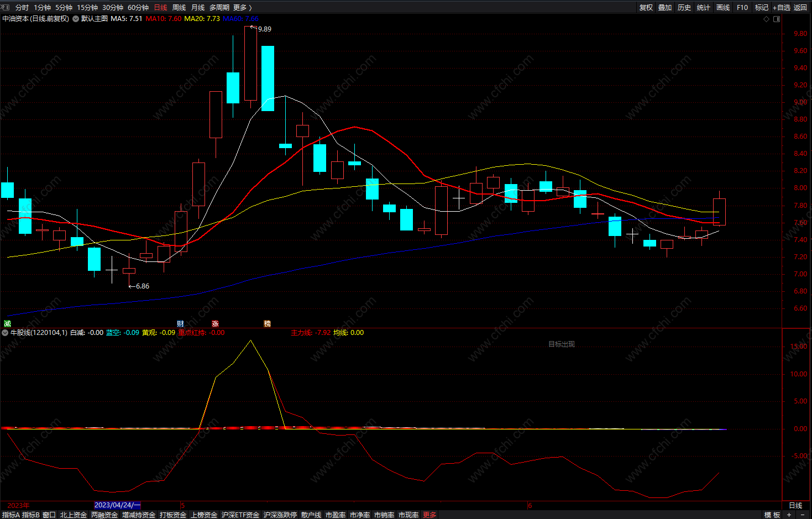
Task: Click the collapse icon at top-left corner
Action: click(x=5, y=7)
